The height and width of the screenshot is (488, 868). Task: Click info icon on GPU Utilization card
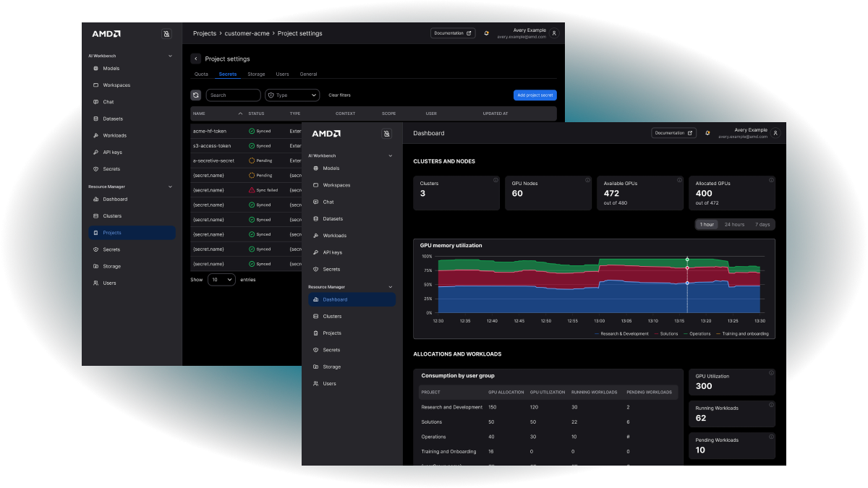771,373
